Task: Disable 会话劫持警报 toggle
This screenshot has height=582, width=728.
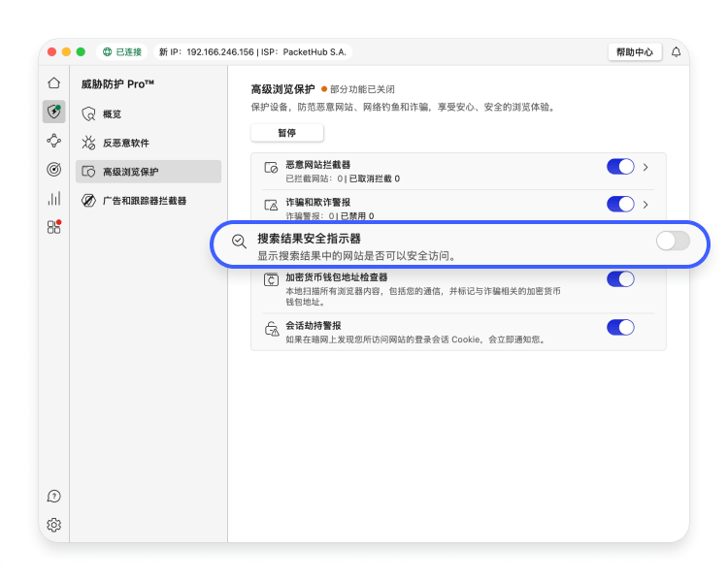Action: click(620, 327)
